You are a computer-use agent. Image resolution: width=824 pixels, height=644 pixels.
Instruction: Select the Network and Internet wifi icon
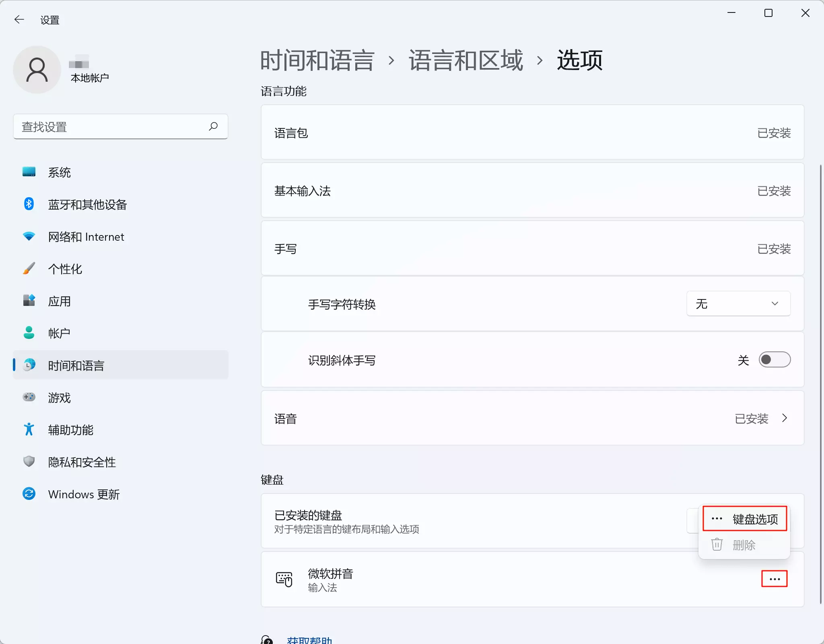pos(29,236)
